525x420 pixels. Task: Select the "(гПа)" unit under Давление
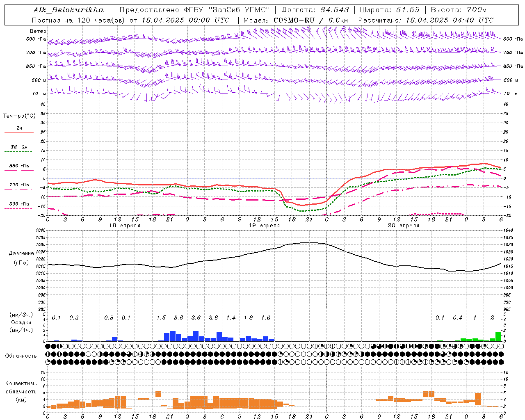pyautogui.click(x=21, y=263)
